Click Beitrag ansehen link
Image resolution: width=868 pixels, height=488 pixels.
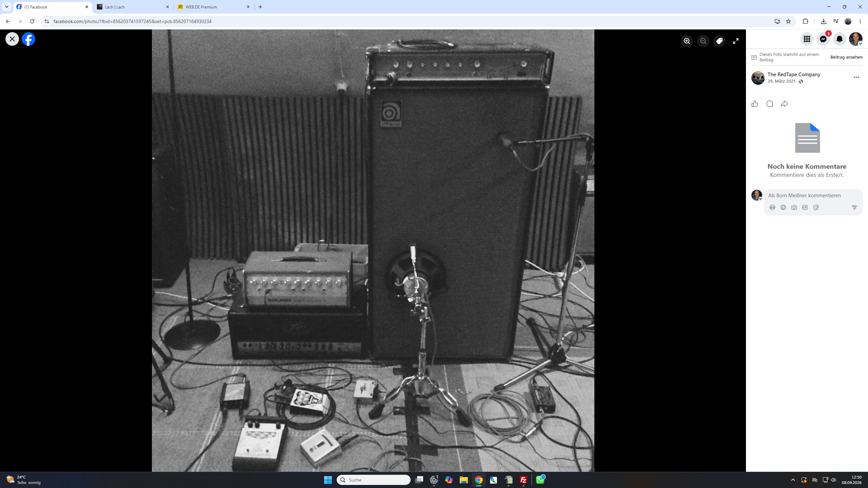(846, 57)
